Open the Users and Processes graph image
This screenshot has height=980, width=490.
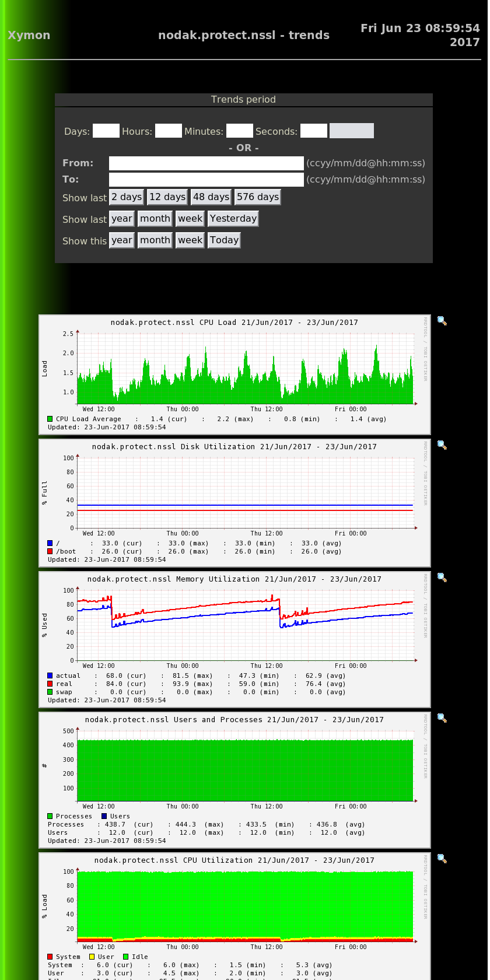[235, 780]
